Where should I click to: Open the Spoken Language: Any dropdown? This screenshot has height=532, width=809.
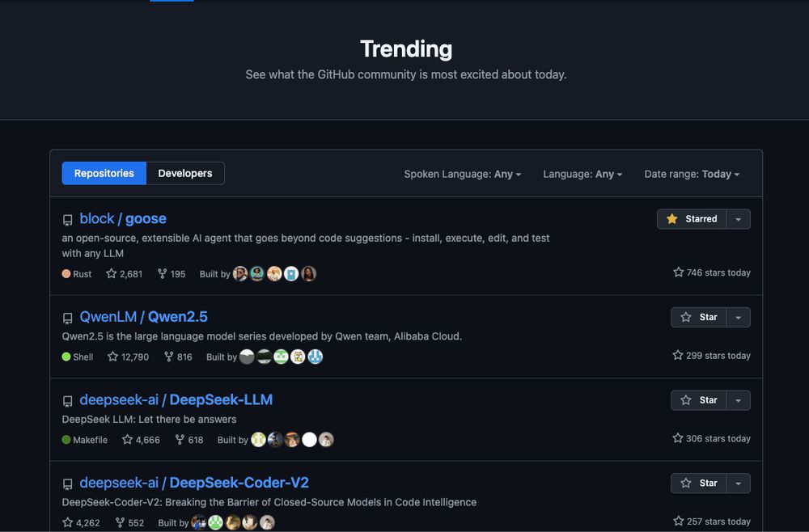coord(462,175)
